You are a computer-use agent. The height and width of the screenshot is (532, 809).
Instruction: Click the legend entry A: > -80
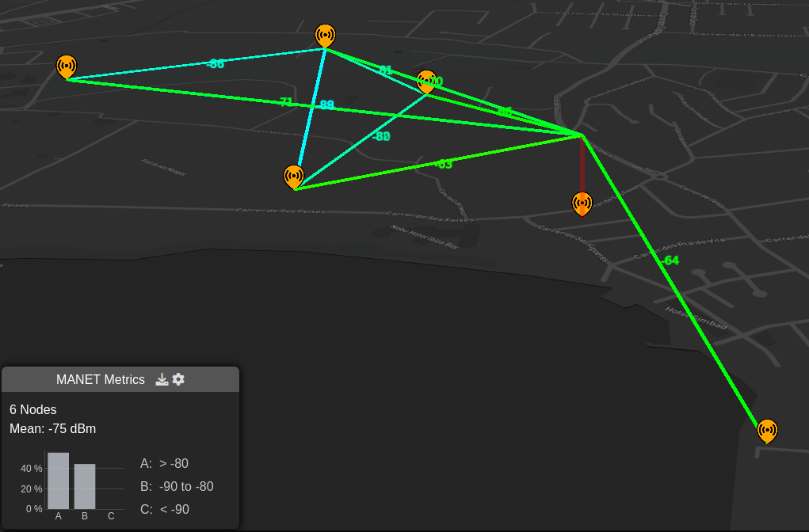point(162,464)
